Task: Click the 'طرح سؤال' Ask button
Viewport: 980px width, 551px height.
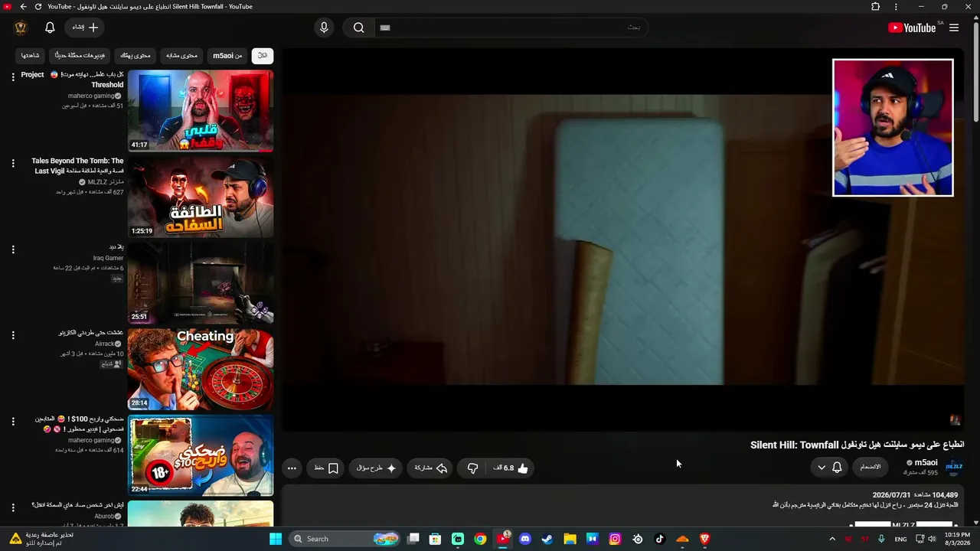Action: point(377,468)
